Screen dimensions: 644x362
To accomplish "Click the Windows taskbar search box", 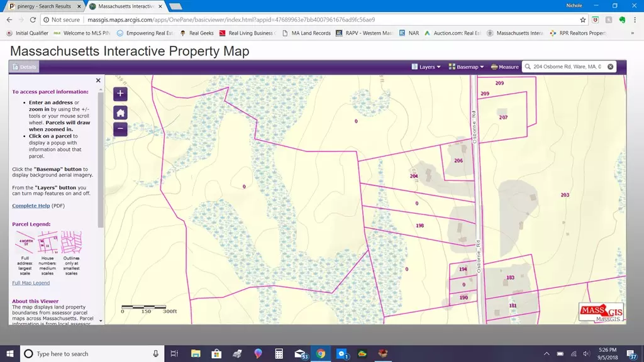I will click(91, 354).
